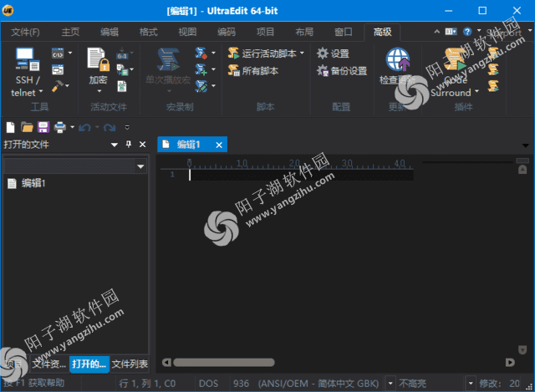
Task: Click the Code Surround plugin icon
Action: pos(456,59)
